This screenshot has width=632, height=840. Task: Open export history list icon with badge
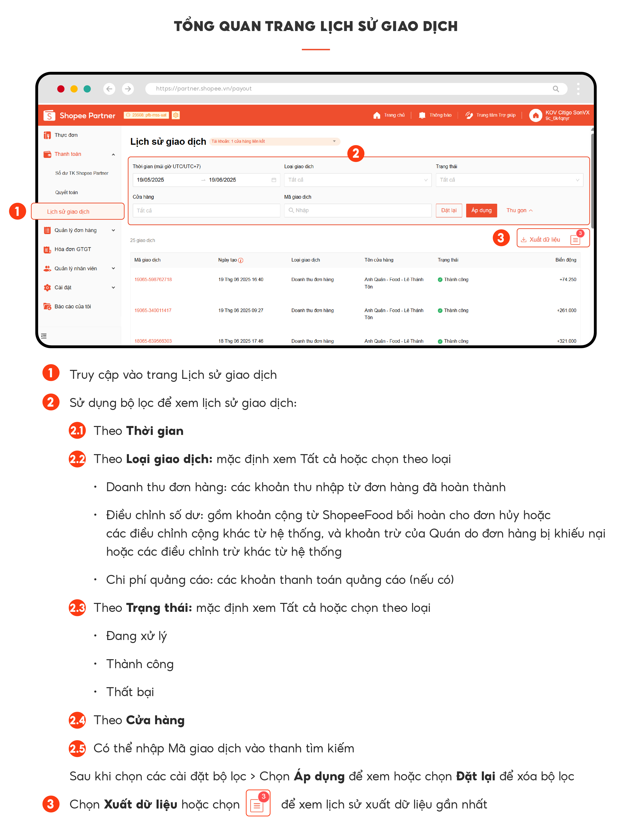click(x=575, y=240)
